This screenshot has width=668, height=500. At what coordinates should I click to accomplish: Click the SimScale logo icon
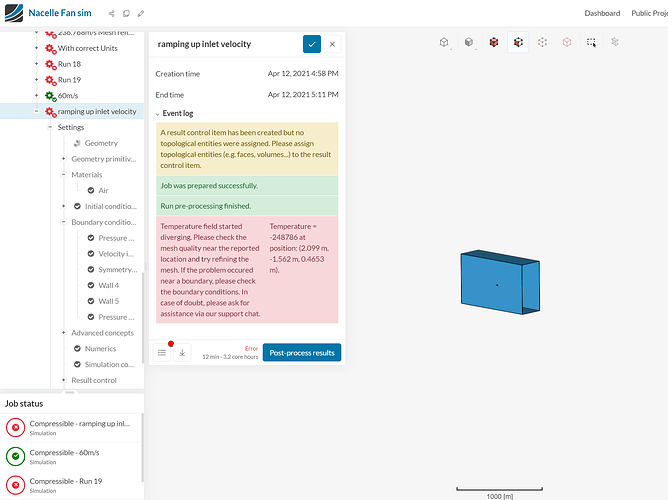pos(14,13)
